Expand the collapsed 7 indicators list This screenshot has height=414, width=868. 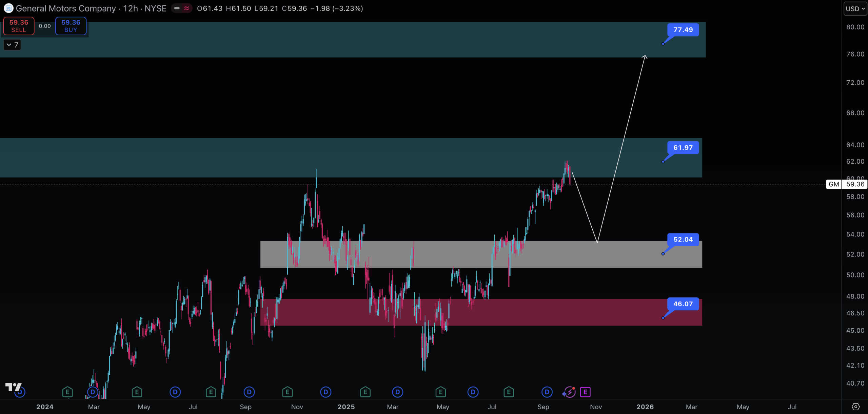pyautogui.click(x=12, y=45)
